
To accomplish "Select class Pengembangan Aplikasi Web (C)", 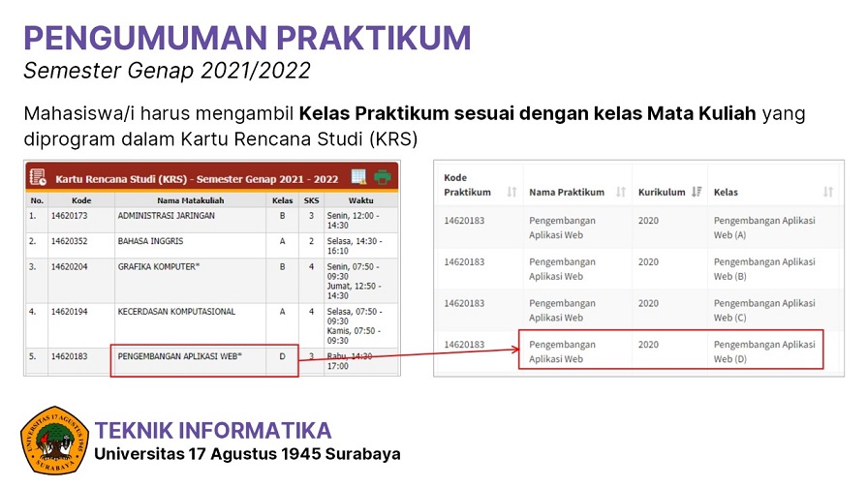I will click(x=764, y=311).
